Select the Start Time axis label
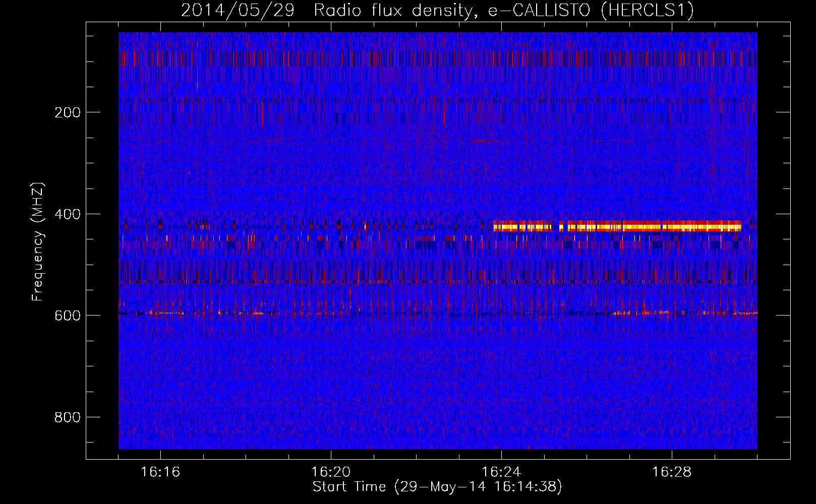 [437, 487]
